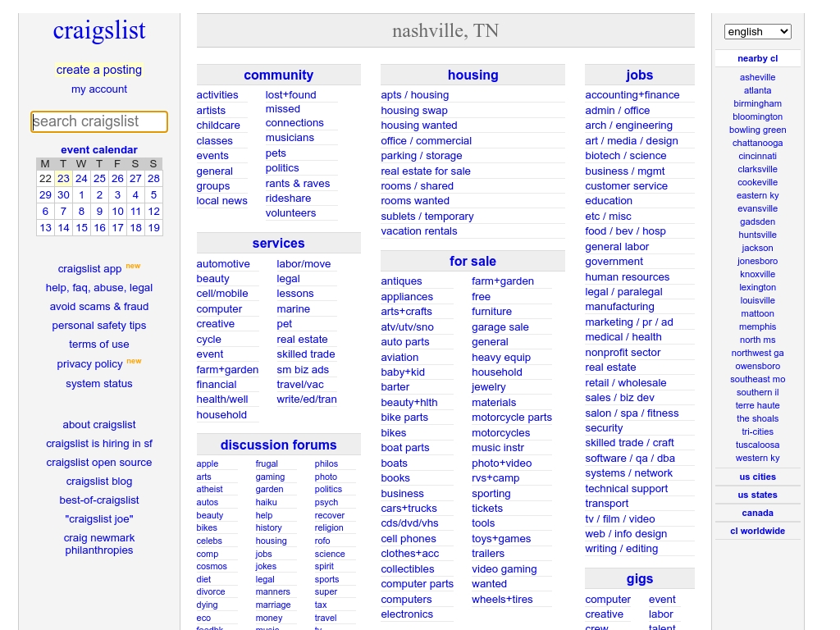The image size is (840, 630).
Task: Browse vacation rentals
Action: coord(419,231)
